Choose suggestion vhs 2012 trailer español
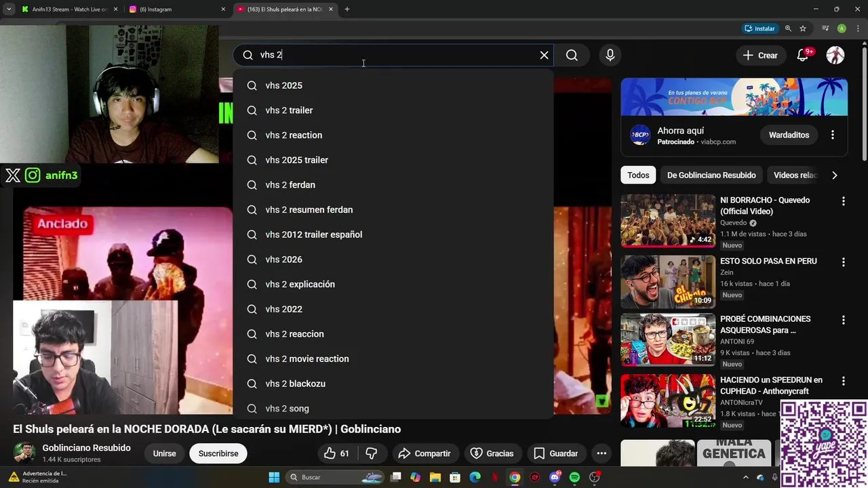 [x=393, y=235]
